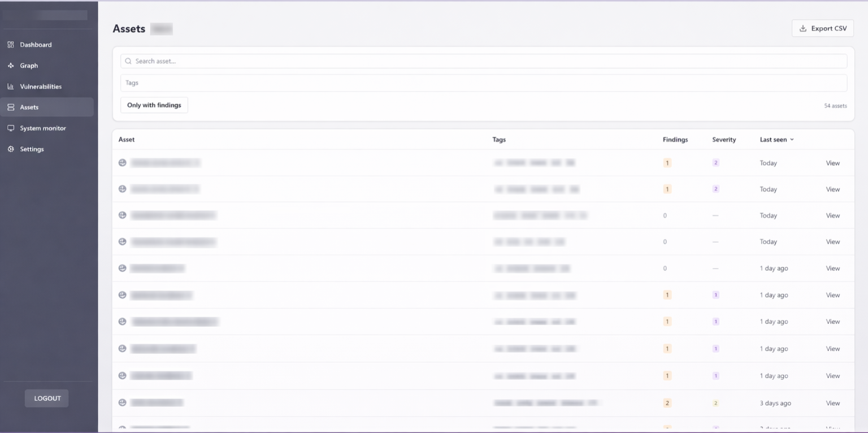The image size is (868, 433).
Task: Click the Vulnerabilities bar-chart icon
Action: (11, 86)
